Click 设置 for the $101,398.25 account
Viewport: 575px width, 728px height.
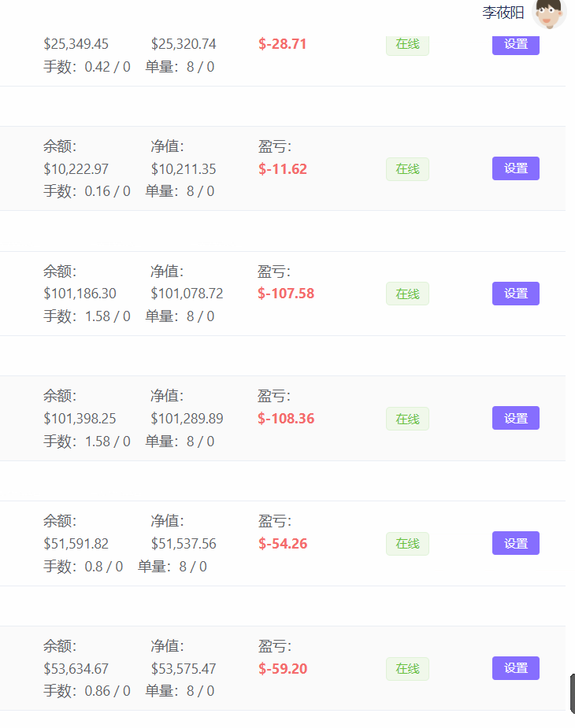pos(515,419)
